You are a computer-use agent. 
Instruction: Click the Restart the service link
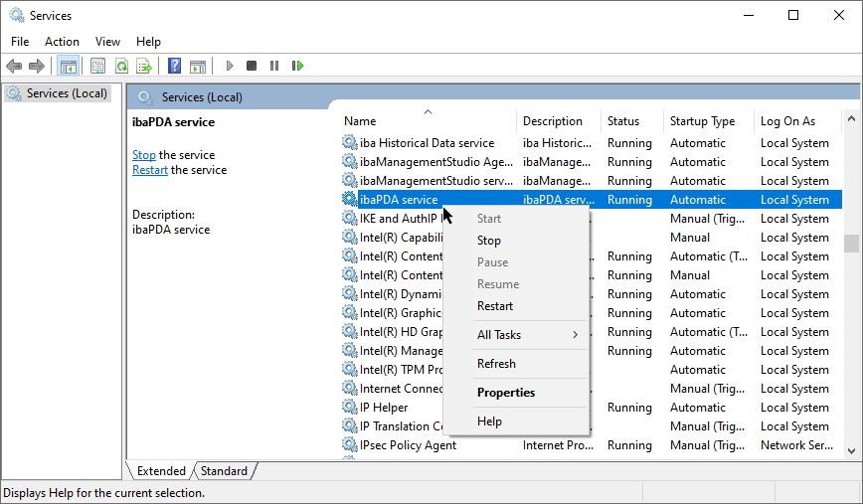tap(150, 170)
